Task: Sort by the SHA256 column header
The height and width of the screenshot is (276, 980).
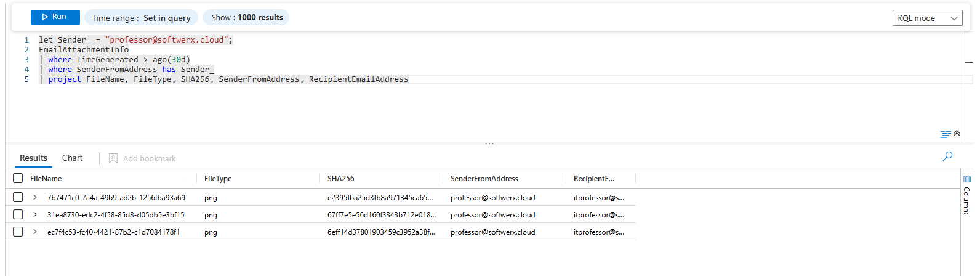Action: point(341,179)
